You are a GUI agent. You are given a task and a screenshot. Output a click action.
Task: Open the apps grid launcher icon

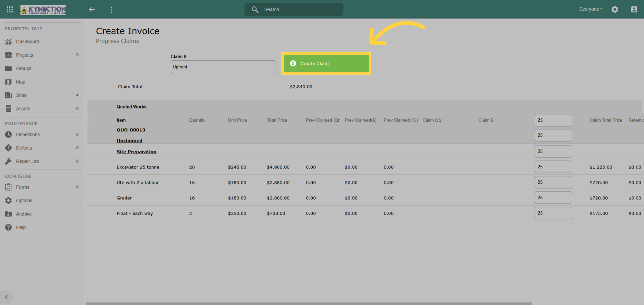10,9
